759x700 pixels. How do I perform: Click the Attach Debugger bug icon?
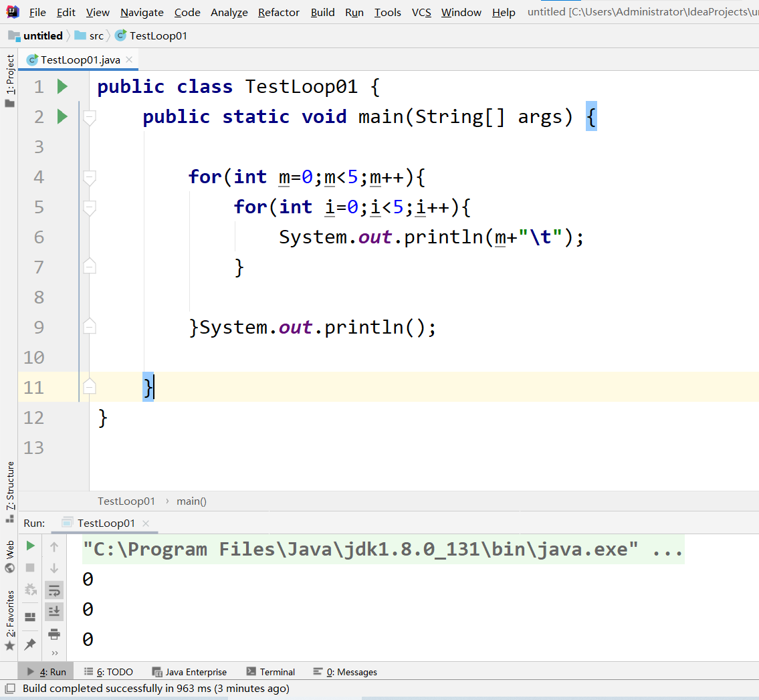(31, 589)
